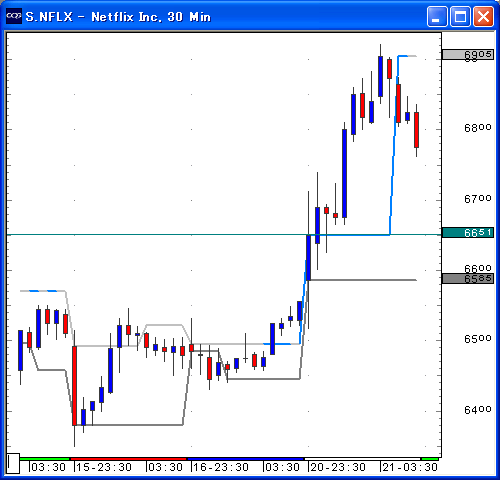This screenshot has height=480, width=500.
Task: Click the CQG icon in the title bar
Action: click(14, 16)
